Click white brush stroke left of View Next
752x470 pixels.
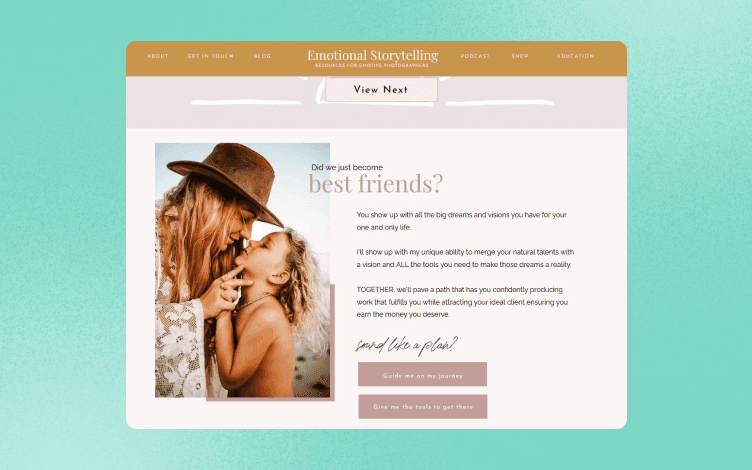point(247,102)
